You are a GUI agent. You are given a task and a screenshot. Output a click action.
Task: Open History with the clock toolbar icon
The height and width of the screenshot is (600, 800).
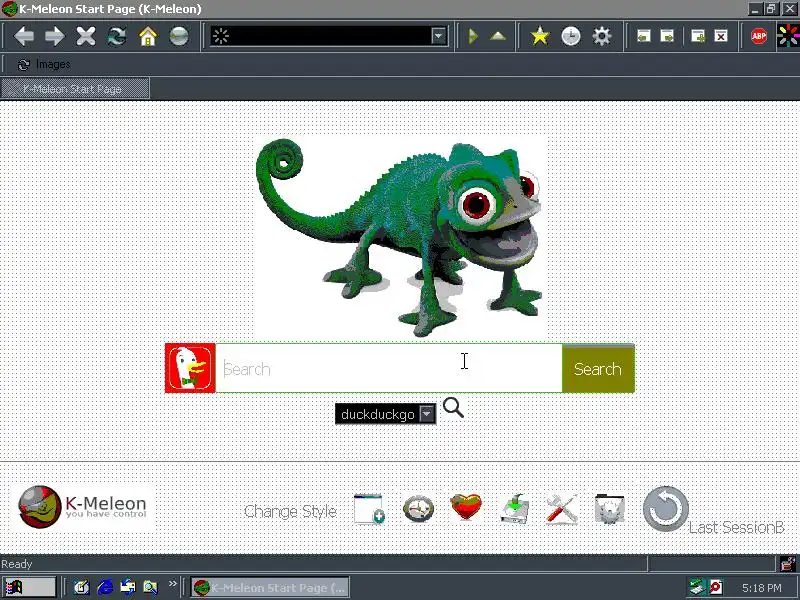click(x=570, y=36)
